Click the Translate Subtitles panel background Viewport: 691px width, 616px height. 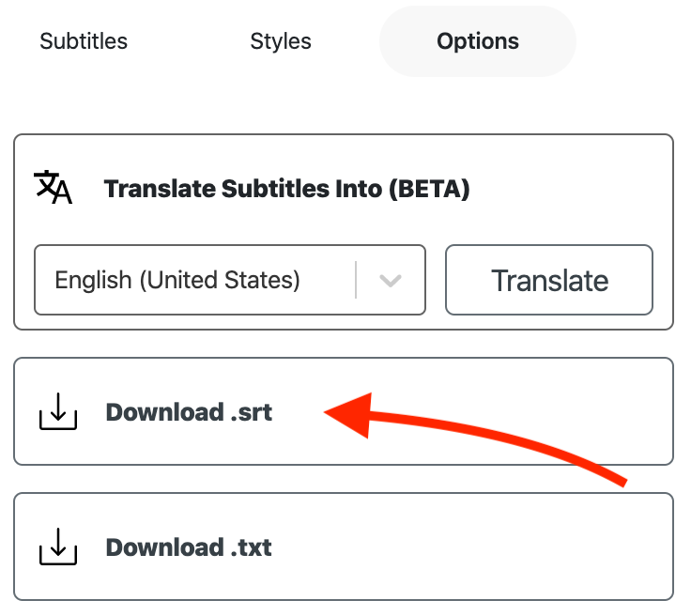coord(573,190)
